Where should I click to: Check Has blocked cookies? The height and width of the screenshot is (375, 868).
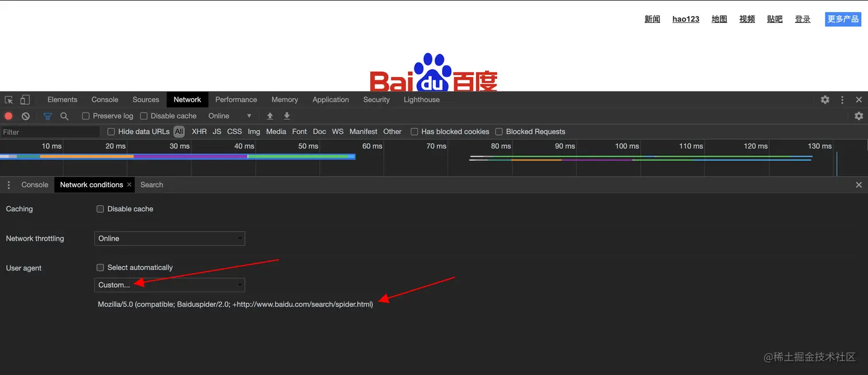coord(414,132)
